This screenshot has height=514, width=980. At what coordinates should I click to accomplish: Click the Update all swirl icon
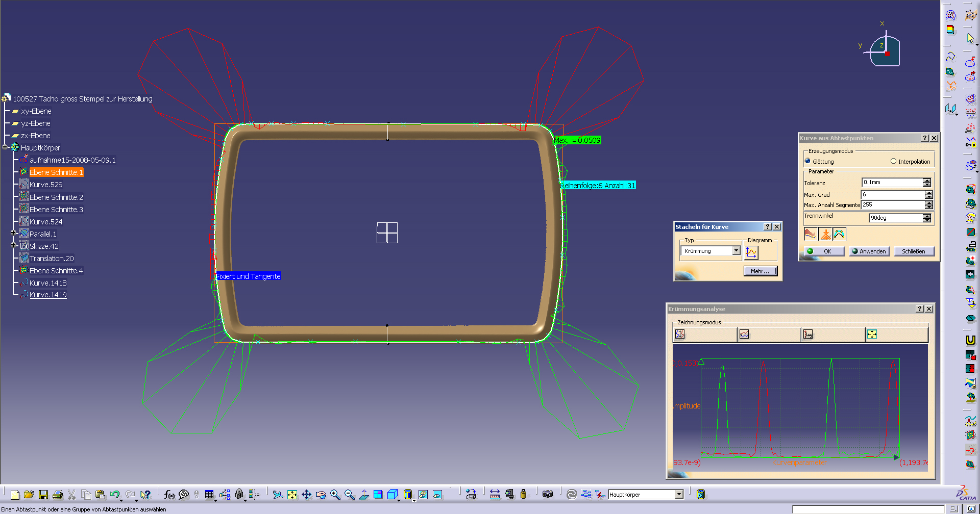coord(572,495)
